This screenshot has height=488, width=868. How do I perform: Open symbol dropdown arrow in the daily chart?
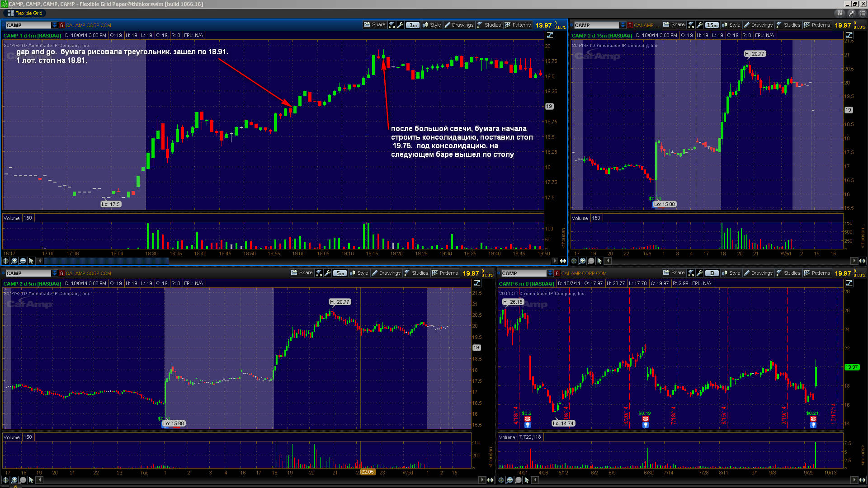click(550, 273)
